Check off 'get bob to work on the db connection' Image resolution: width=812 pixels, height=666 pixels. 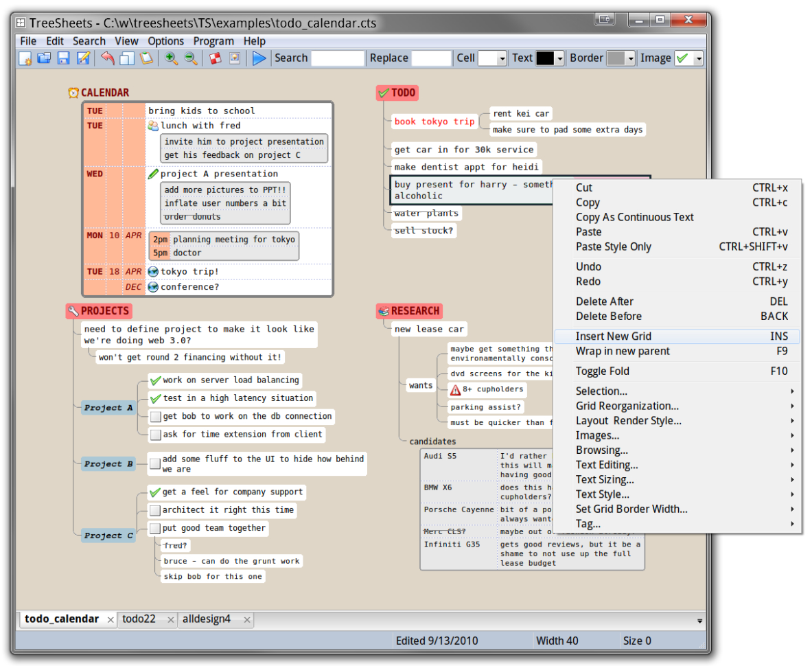[154, 416]
